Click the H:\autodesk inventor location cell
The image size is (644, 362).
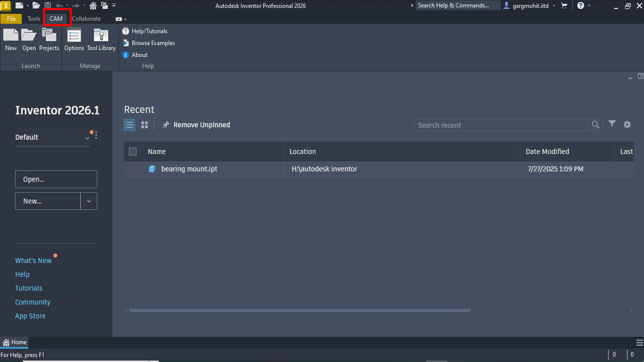(324, 169)
